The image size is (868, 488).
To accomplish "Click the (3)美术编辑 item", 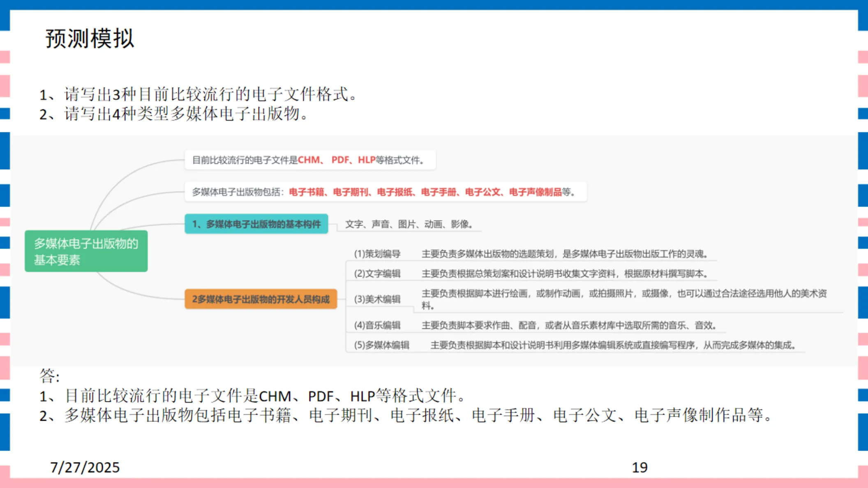I will point(377,299).
